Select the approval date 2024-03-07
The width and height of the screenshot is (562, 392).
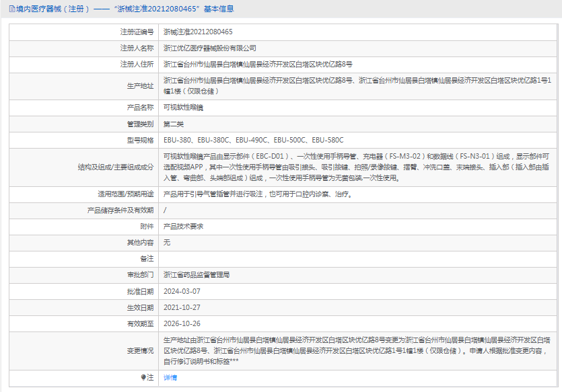click(182, 291)
